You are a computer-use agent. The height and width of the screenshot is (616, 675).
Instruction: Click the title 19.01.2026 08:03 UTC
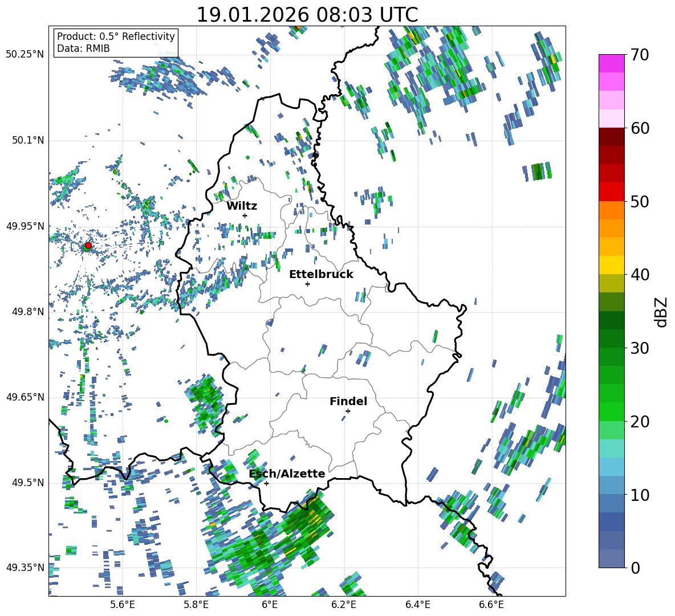click(307, 15)
